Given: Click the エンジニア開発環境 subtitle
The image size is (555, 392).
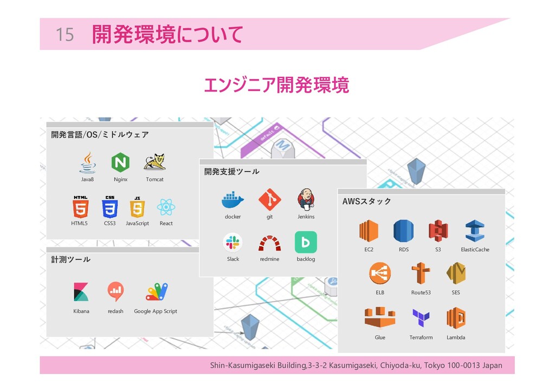Looking at the screenshot, I should pos(277,85).
